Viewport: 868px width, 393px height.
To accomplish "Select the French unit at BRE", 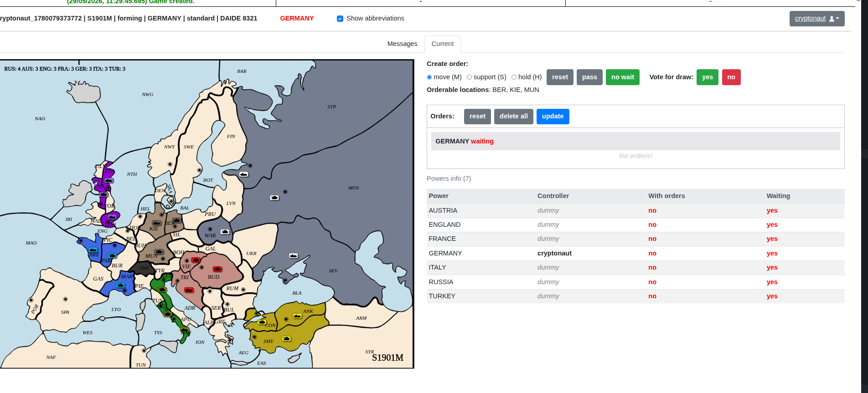I will pos(93,250).
